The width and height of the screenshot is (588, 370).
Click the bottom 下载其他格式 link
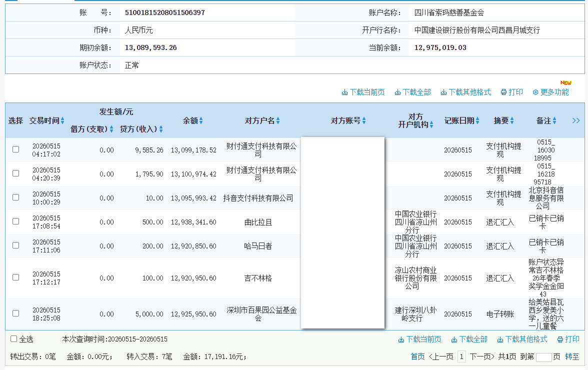(x=522, y=339)
